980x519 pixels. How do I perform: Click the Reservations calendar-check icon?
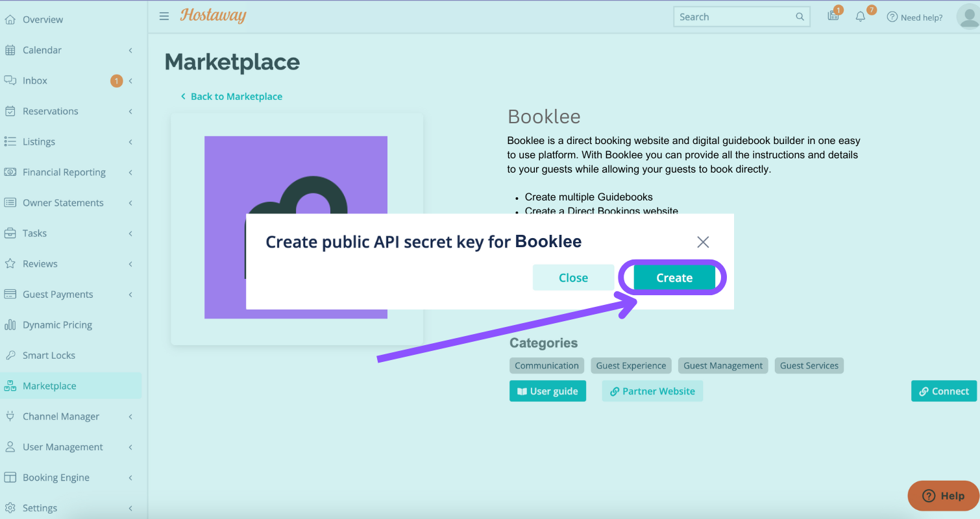pyautogui.click(x=10, y=111)
